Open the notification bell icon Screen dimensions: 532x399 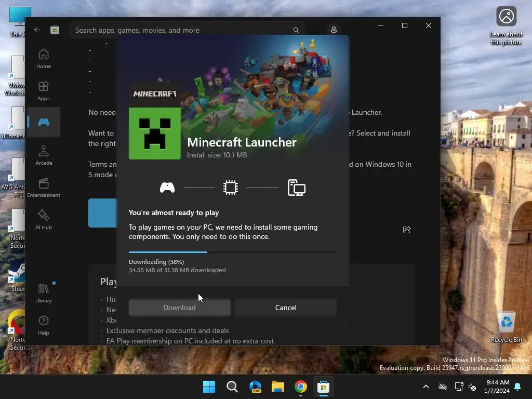coord(518,387)
